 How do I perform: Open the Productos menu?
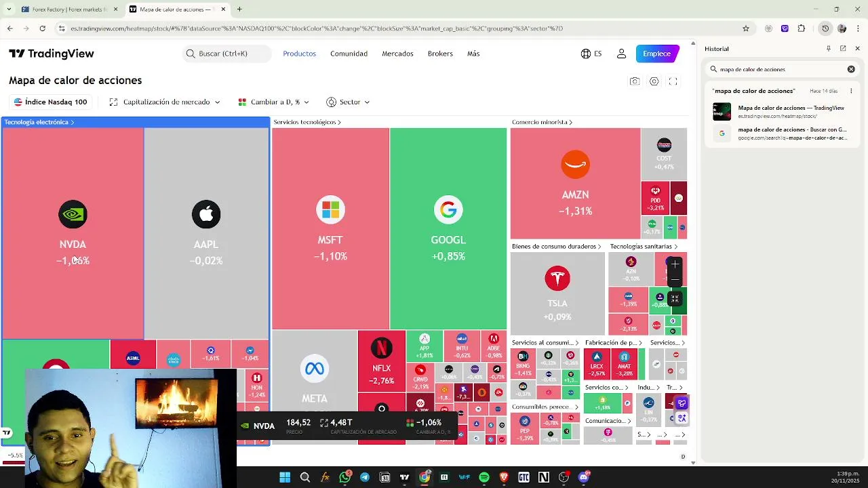[x=300, y=54]
